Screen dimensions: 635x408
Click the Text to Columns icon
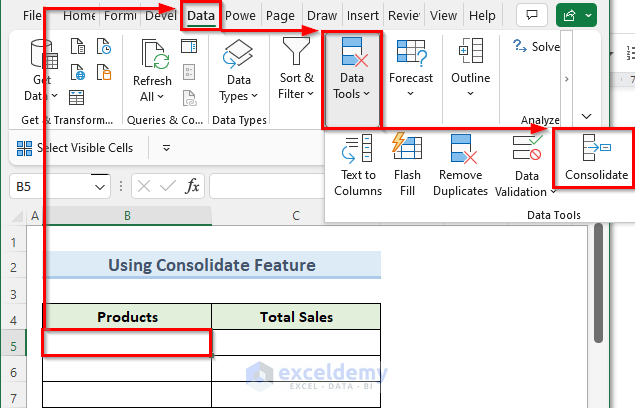pyautogui.click(x=357, y=166)
